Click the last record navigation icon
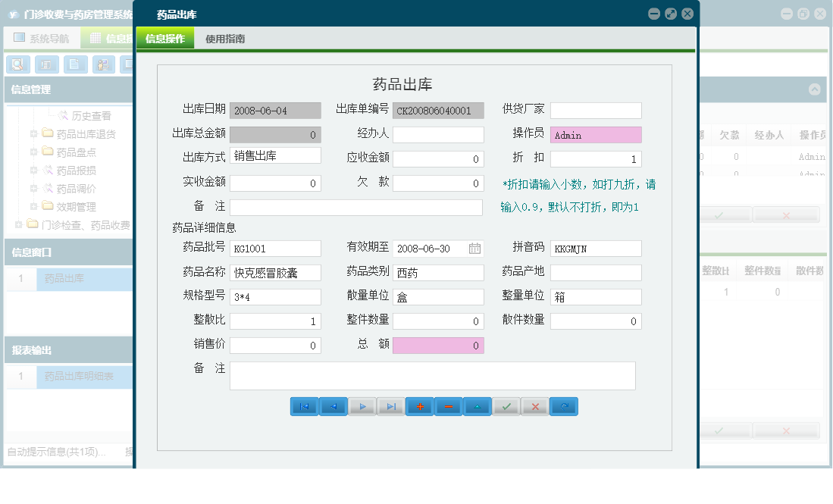The width and height of the screenshot is (833, 504). click(390, 406)
